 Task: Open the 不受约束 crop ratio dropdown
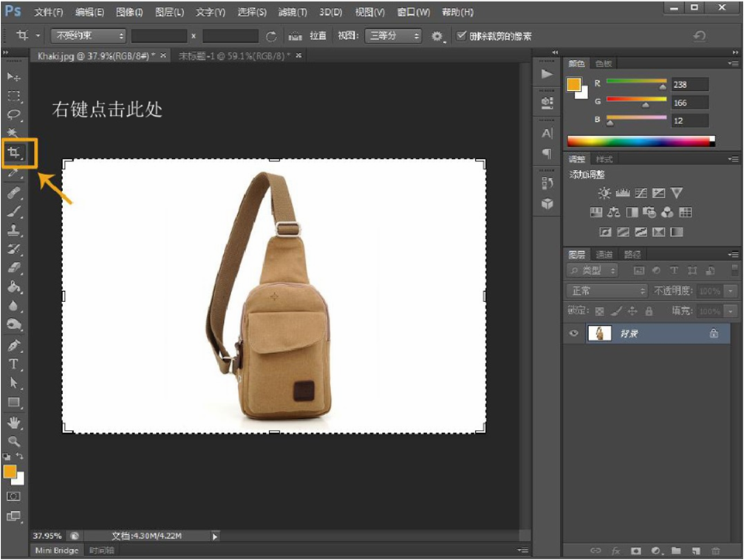point(89,35)
